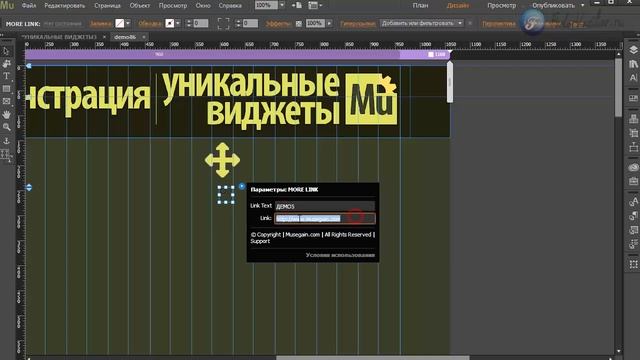Select the Hand tool
Viewport: 640px width, 360px height.
click(x=6, y=115)
